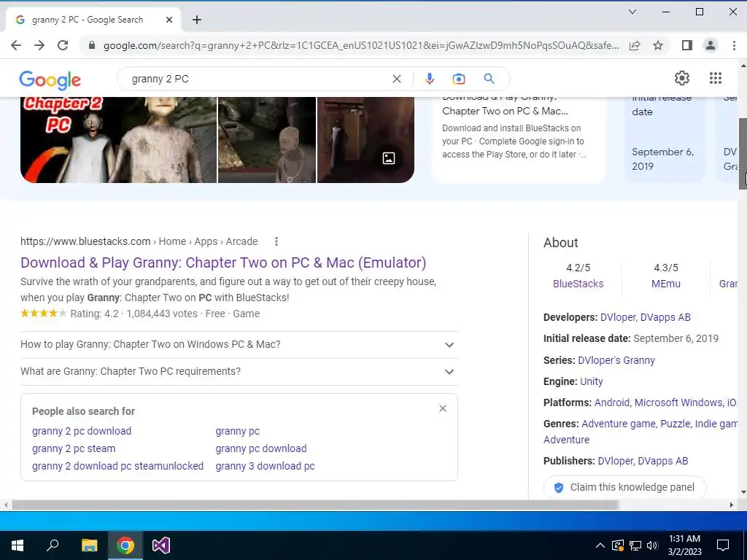The image size is (747, 560).
Task: Search granny 2 pc steam
Action: click(x=74, y=448)
